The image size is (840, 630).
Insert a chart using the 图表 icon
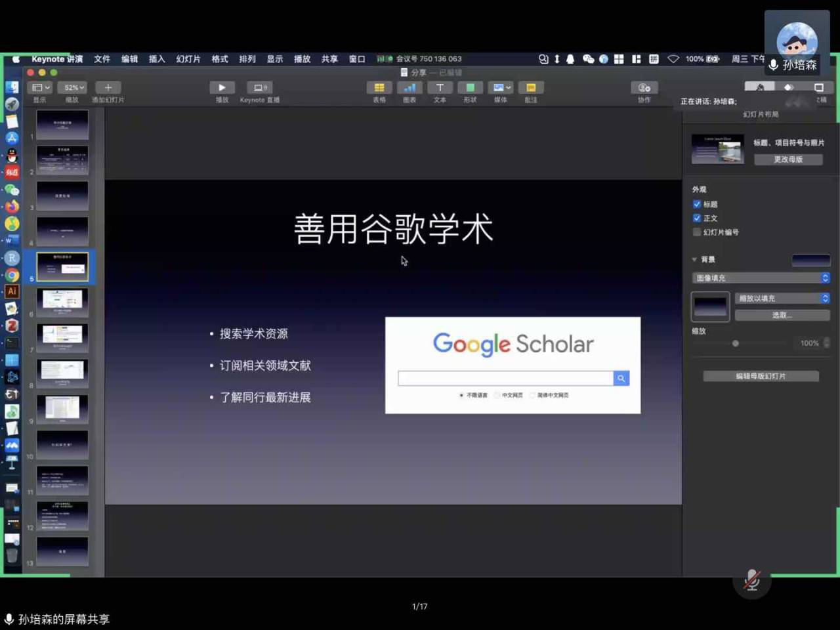(x=409, y=87)
